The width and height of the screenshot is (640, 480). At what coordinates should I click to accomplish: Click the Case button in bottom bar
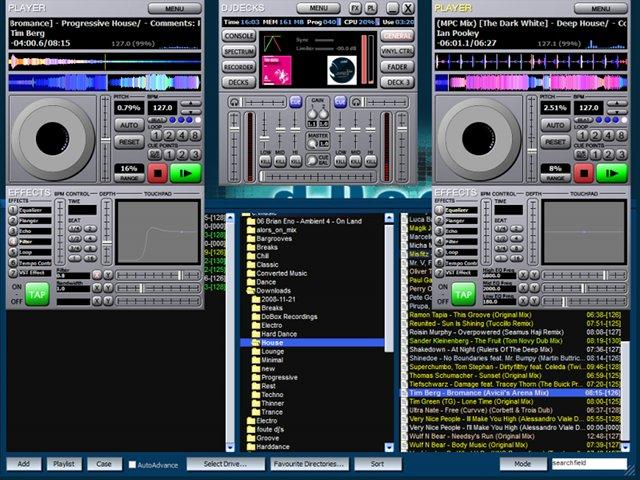[x=104, y=464]
